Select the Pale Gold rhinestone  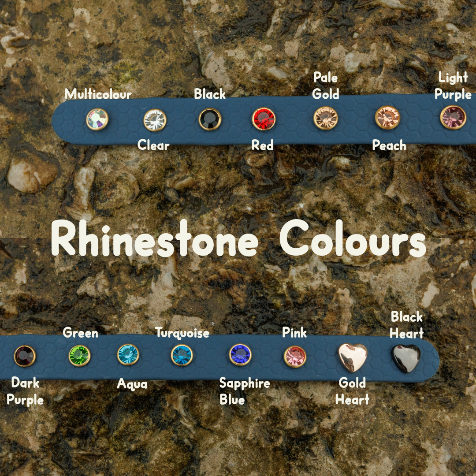[326, 118]
